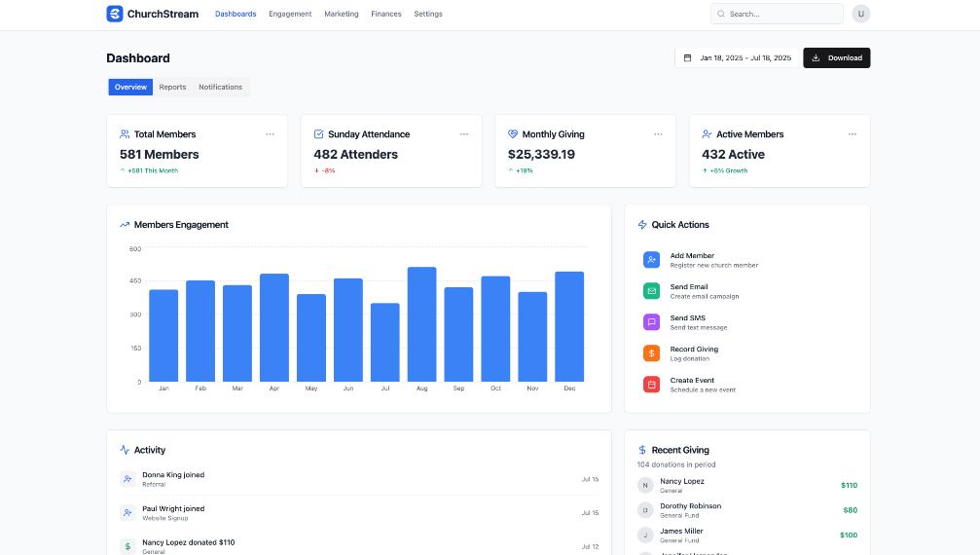Open the date range picker
Viewport: 980px width, 555px height.
[x=738, y=58]
